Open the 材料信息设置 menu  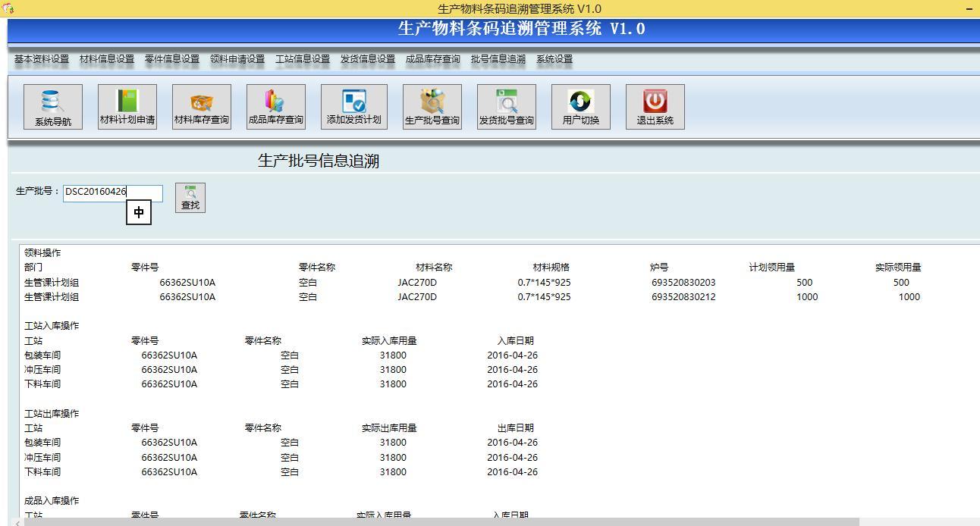click(107, 58)
